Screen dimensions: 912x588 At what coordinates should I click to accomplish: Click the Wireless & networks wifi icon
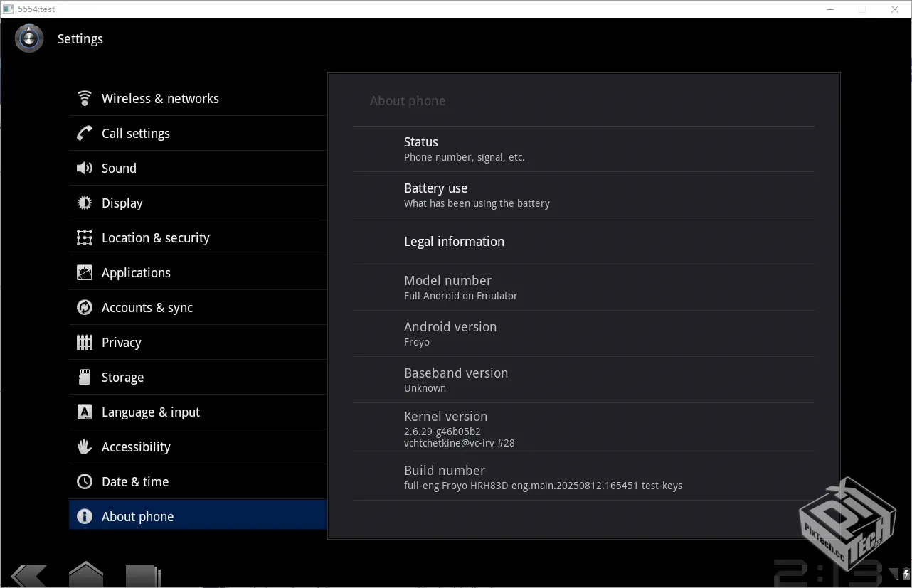(85, 98)
